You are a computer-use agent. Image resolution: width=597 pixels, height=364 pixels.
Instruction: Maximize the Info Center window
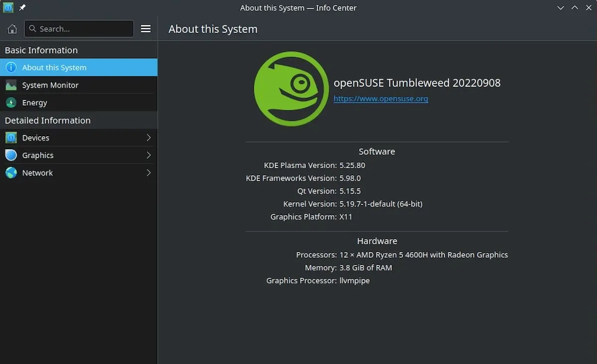coord(575,7)
